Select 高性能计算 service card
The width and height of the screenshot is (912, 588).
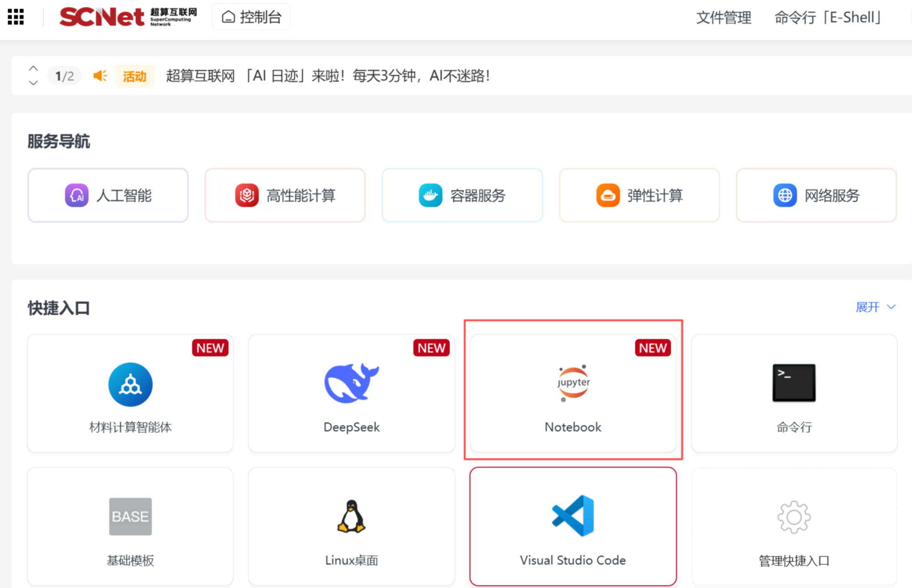(x=285, y=196)
